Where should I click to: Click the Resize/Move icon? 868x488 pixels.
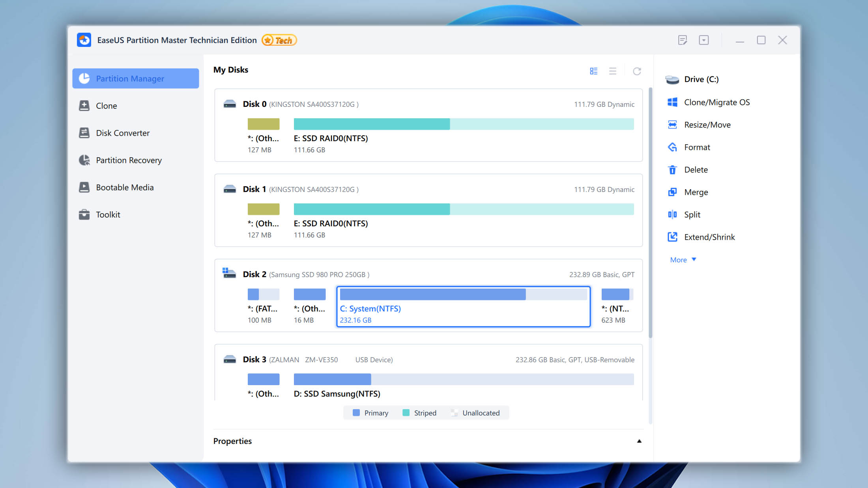(672, 125)
